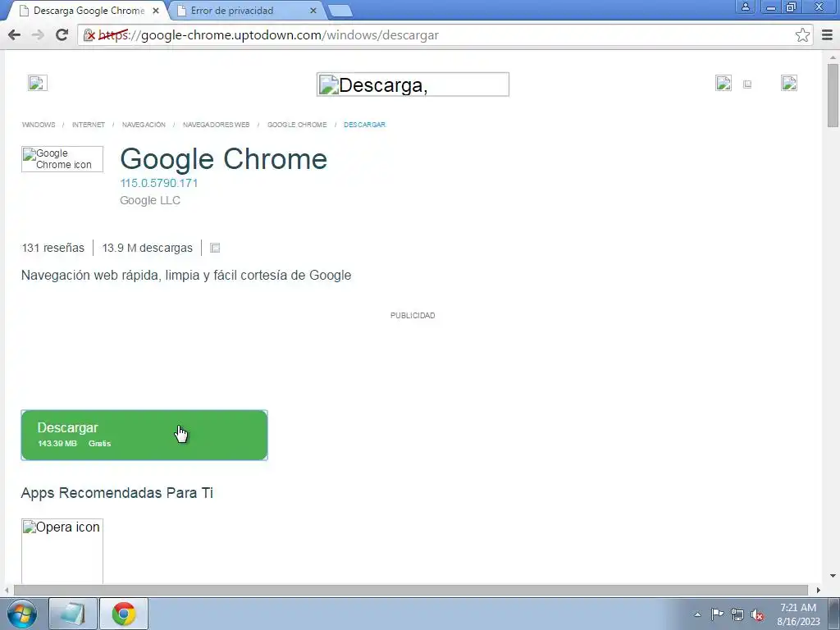Open the GOOGLE CHROME breadcrumb link
The height and width of the screenshot is (630, 840).
(x=297, y=125)
